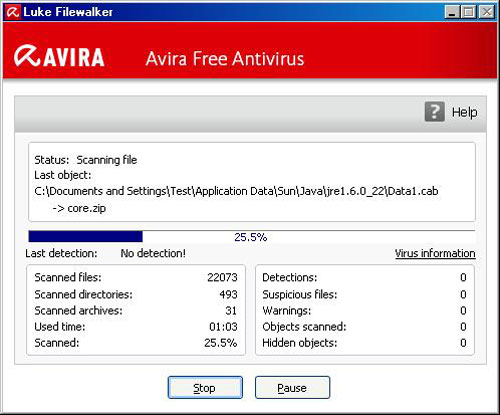Image resolution: width=500 pixels, height=415 pixels.
Task: Click the Warnings: label
Action: coord(287,311)
